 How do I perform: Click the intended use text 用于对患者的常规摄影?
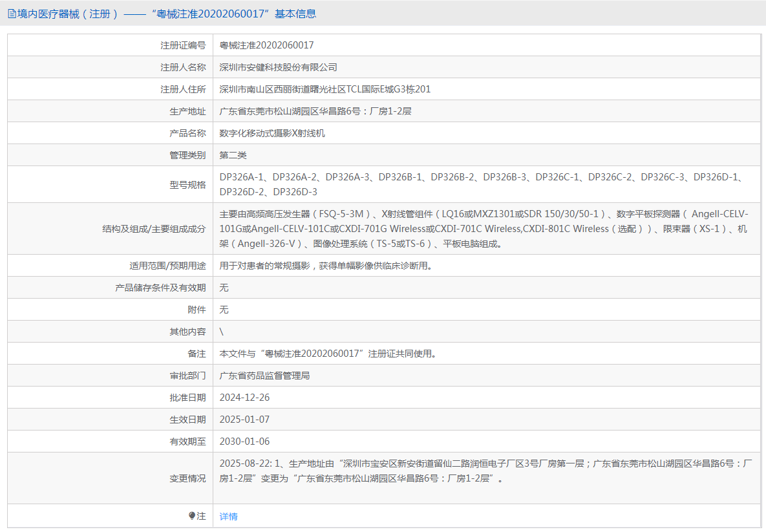[x=326, y=266]
